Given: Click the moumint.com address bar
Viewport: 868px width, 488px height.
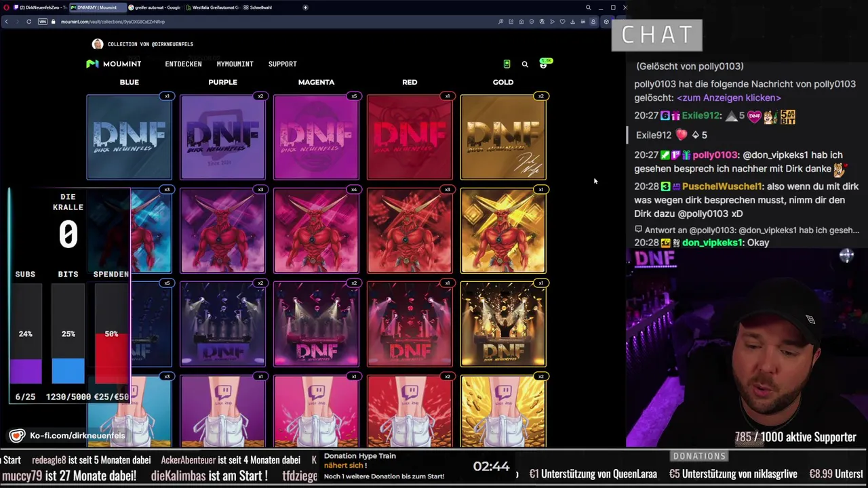Looking at the screenshot, I should (271, 22).
